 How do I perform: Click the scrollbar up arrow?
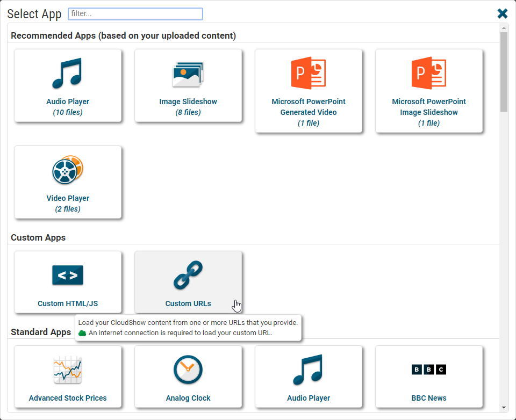[504, 28]
